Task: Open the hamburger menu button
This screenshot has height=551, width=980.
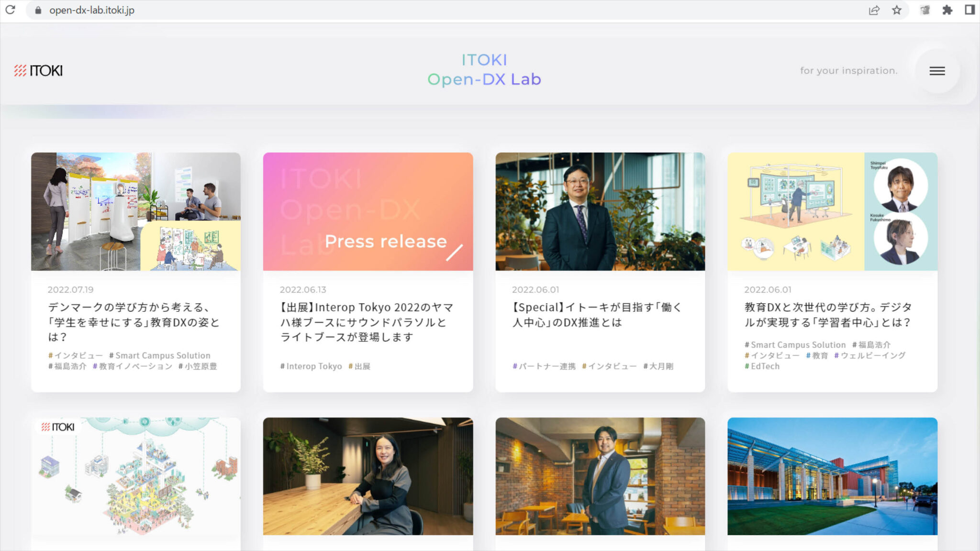Action: coord(936,71)
